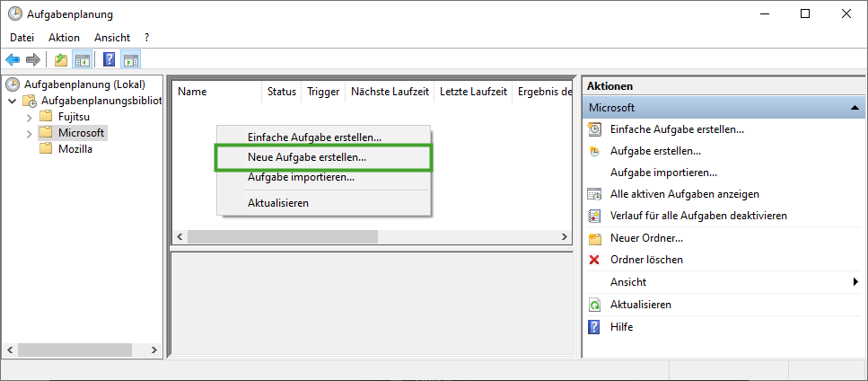Screen dimensions: 868x381
Task: Select the Mozilla tree folder label
Action: click(75, 149)
